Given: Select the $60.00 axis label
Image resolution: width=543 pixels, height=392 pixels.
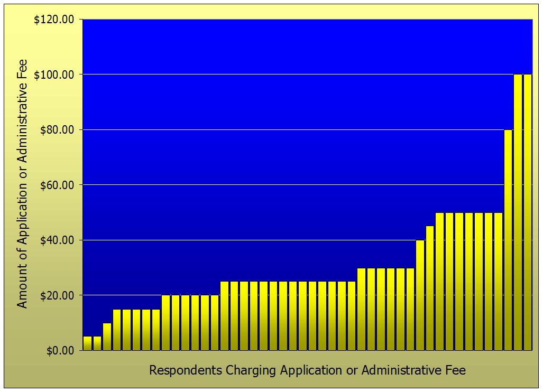Looking at the screenshot, I should pyautogui.click(x=57, y=185).
